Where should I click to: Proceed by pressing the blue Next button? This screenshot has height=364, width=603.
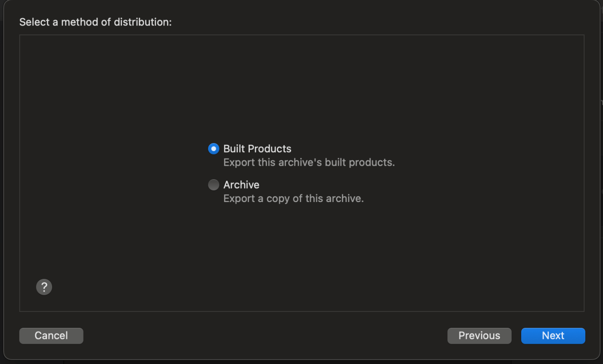coord(553,336)
